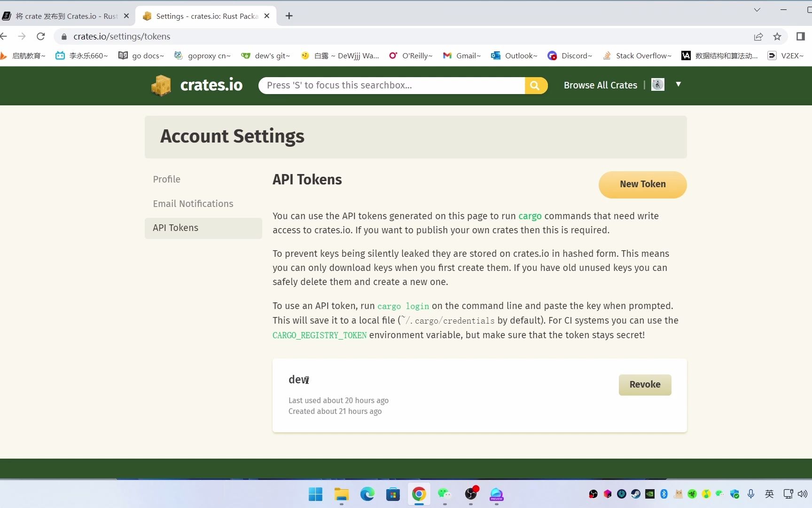Click the address bar URL
812x508 pixels.
122,36
